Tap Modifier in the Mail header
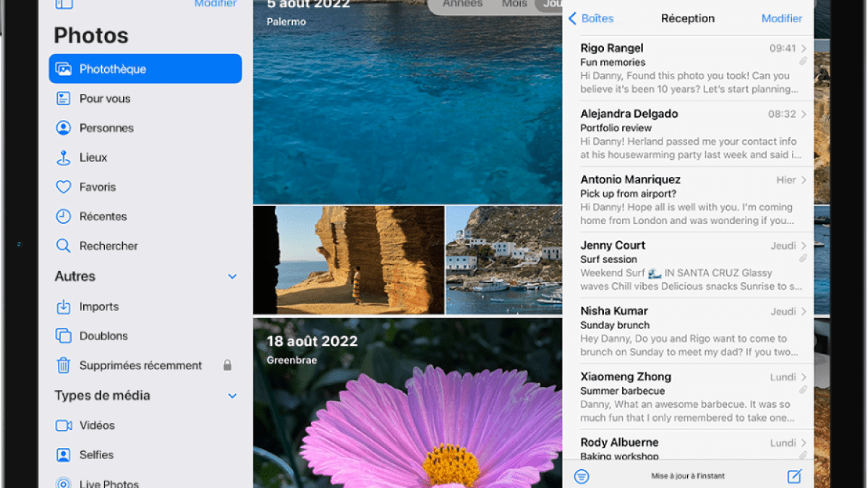Screen dimensions: 868x488 tap(781, 19)
